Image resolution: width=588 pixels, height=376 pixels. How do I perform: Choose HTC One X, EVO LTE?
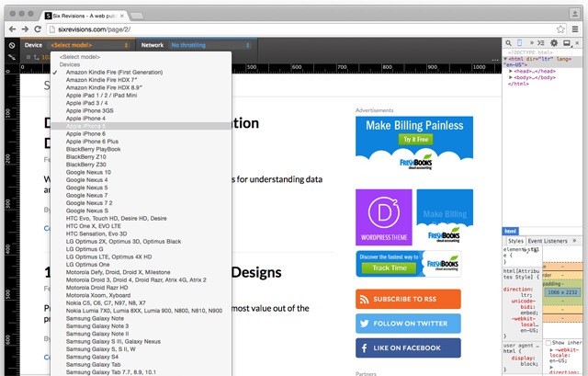point(141,226)
